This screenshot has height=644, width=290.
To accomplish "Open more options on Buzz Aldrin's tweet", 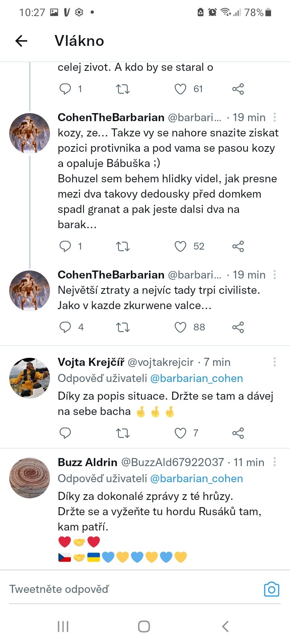I will (x=275, y=462).
